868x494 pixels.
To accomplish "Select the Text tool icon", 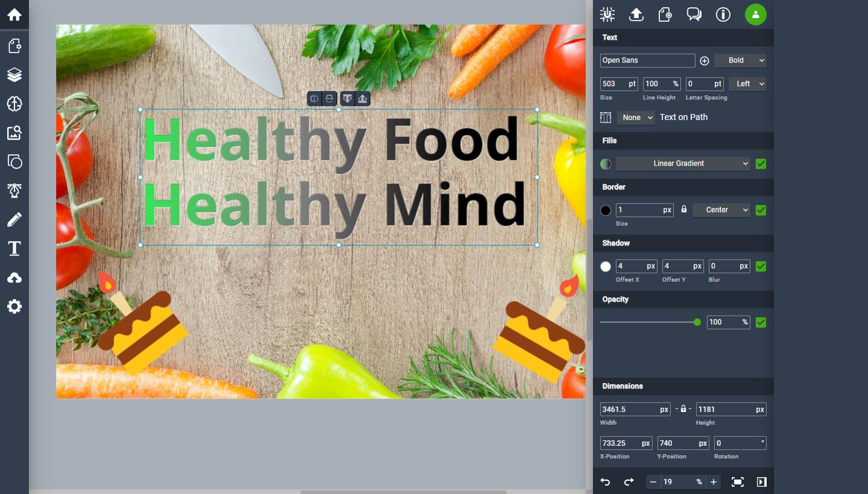I will click(x=14, y=248).
